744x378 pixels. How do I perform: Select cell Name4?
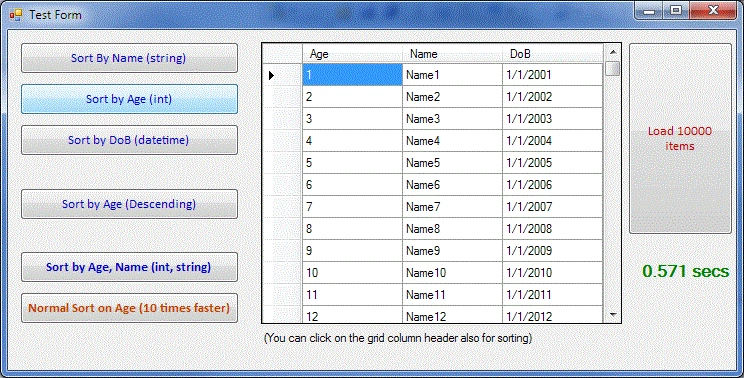pyautogui.click(x=452, y=141)
